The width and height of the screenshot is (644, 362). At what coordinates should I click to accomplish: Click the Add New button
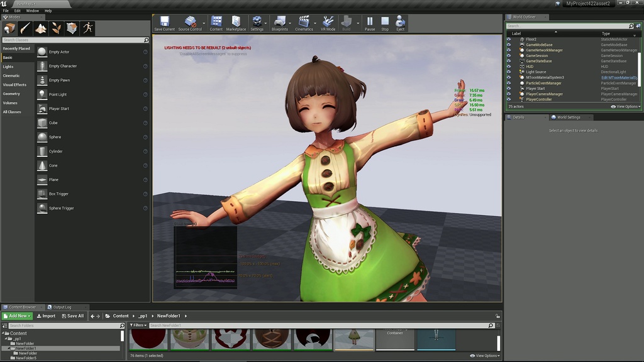[17, 316]
